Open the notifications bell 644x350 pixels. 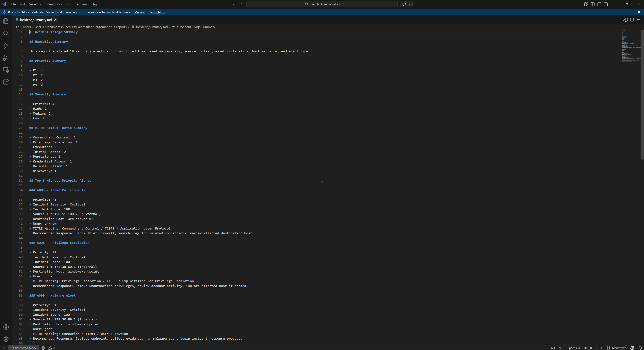pos(640,348)
